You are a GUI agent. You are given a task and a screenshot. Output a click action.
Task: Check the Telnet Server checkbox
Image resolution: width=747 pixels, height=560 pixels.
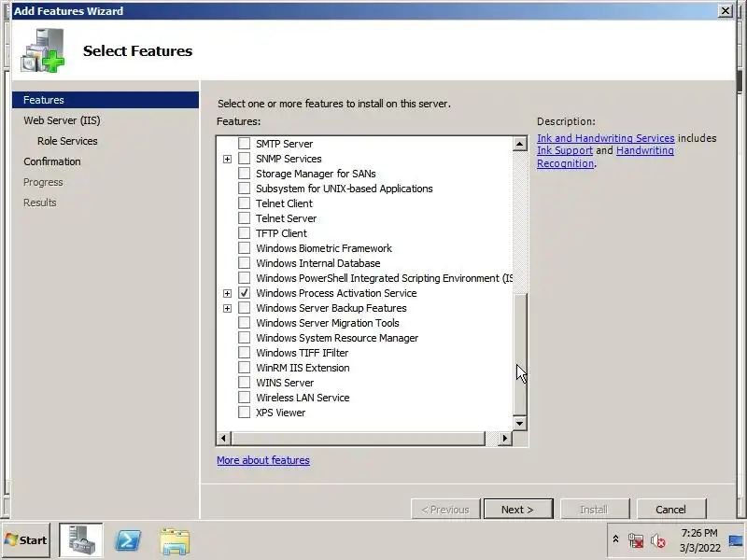(x=244, y=218)
